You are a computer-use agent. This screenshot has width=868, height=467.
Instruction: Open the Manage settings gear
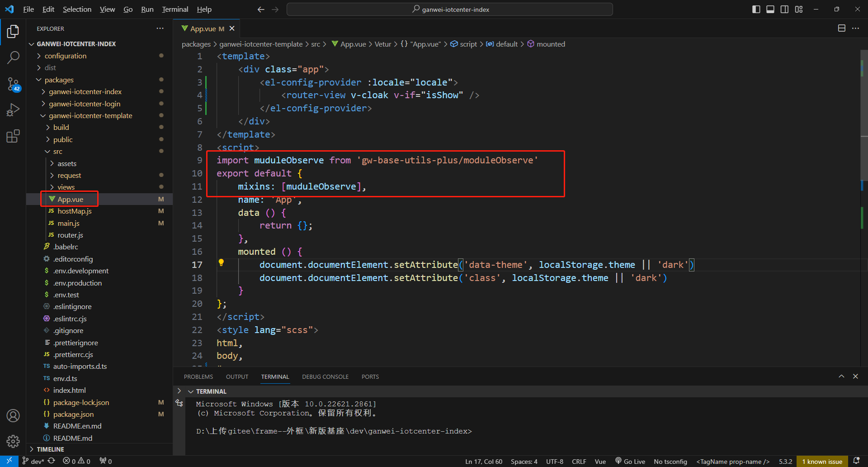(13, 441)
